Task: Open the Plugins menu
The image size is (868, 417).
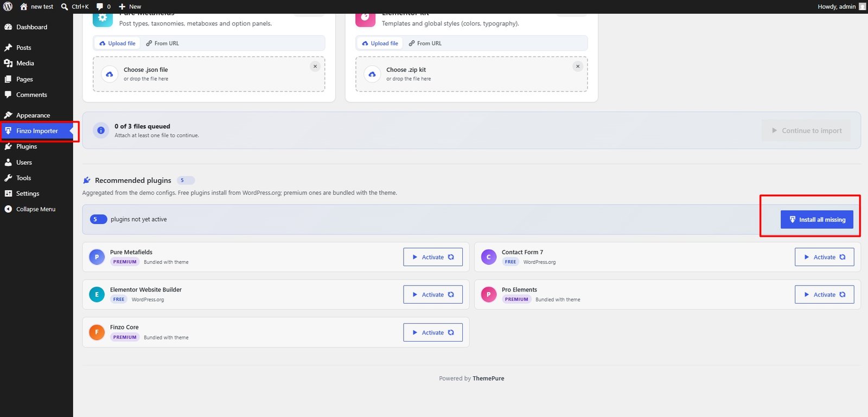Action: coord(27,147)
